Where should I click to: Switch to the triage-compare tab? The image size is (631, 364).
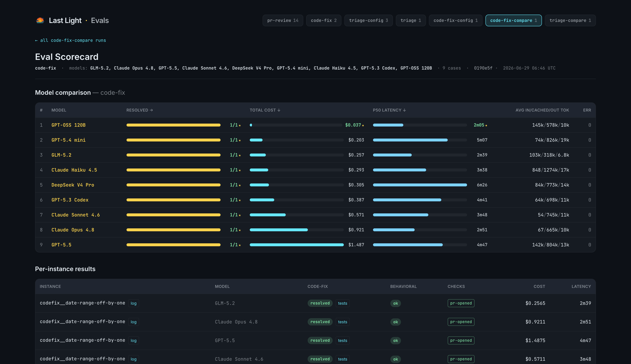570,20
